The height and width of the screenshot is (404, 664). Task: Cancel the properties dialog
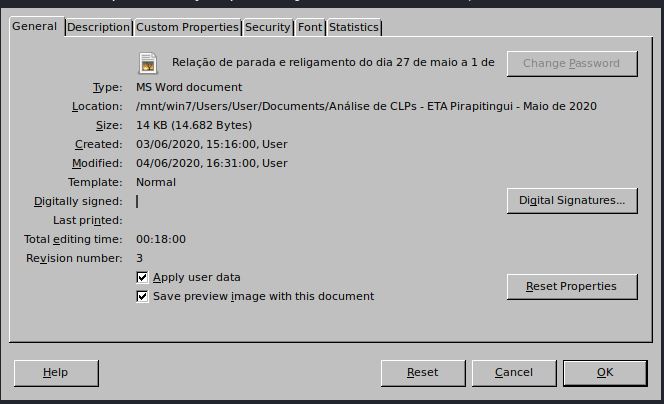(513, 372)
